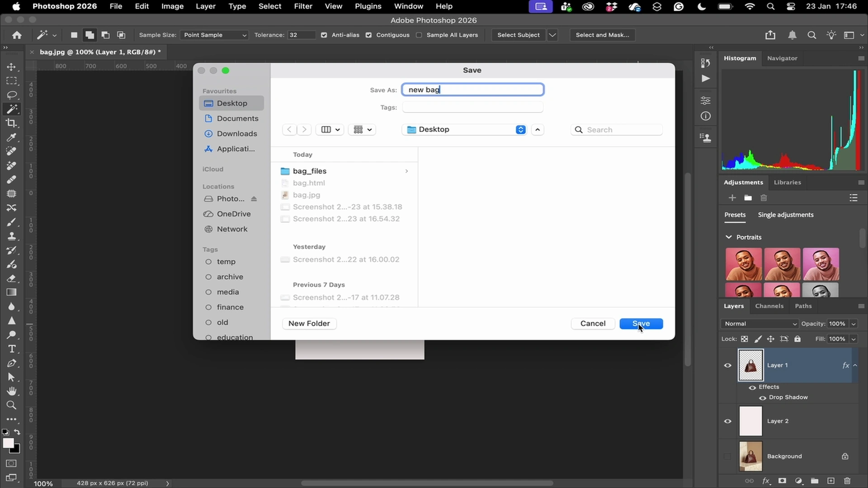Select the Hand tool
Viewport: 868px width, 488px height.
tap(12, 391)
